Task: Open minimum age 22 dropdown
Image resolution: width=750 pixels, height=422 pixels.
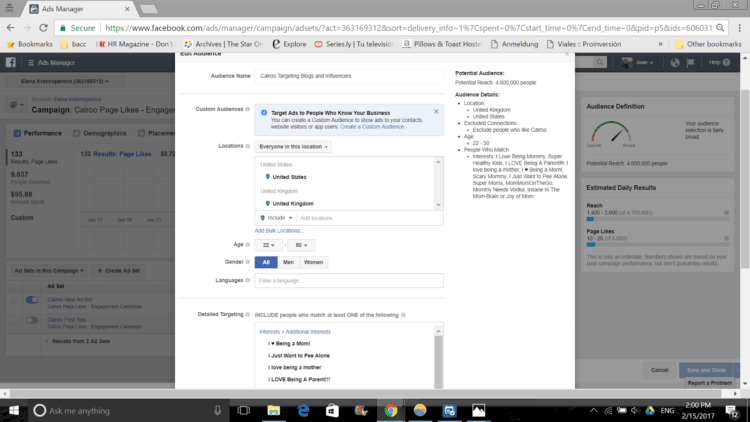Action: [x=268, y=245]
